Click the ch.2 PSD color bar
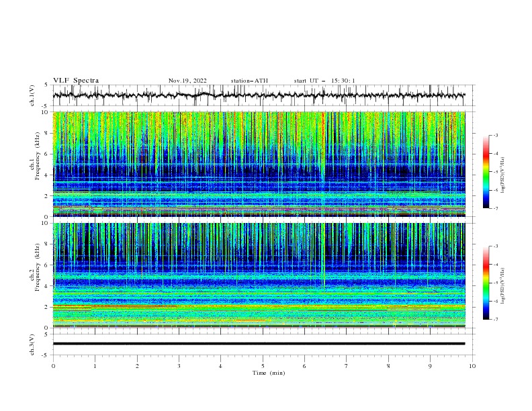Image resolution: width=532 pixels, height=411 pixels. pos(486,283)
